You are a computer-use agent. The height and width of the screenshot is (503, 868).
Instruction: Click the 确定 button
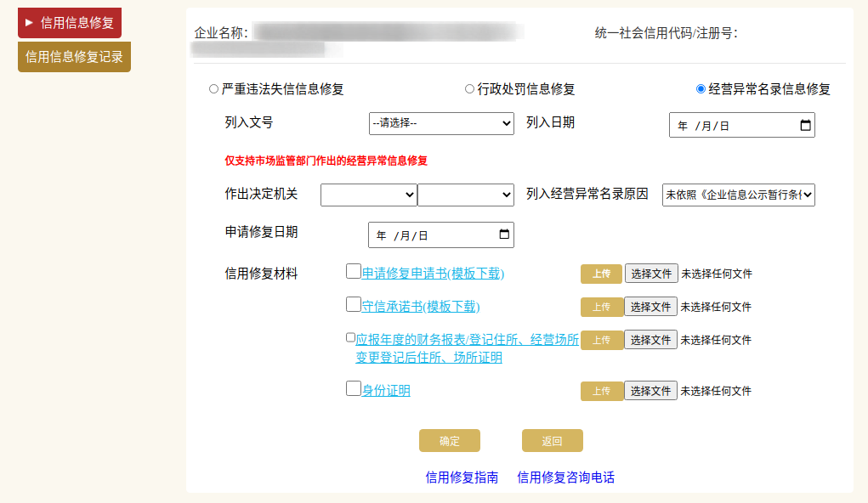[449, 441]
